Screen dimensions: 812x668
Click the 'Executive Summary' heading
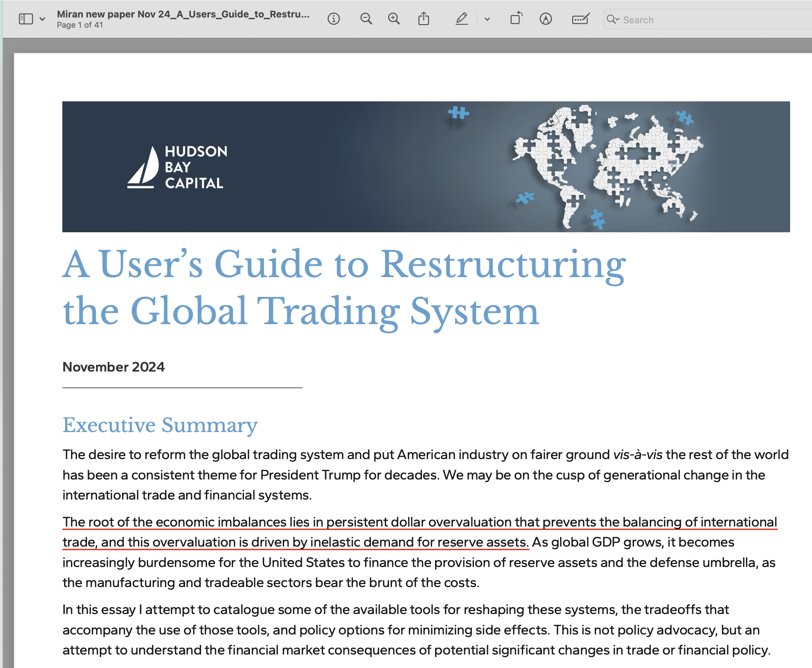160,426
